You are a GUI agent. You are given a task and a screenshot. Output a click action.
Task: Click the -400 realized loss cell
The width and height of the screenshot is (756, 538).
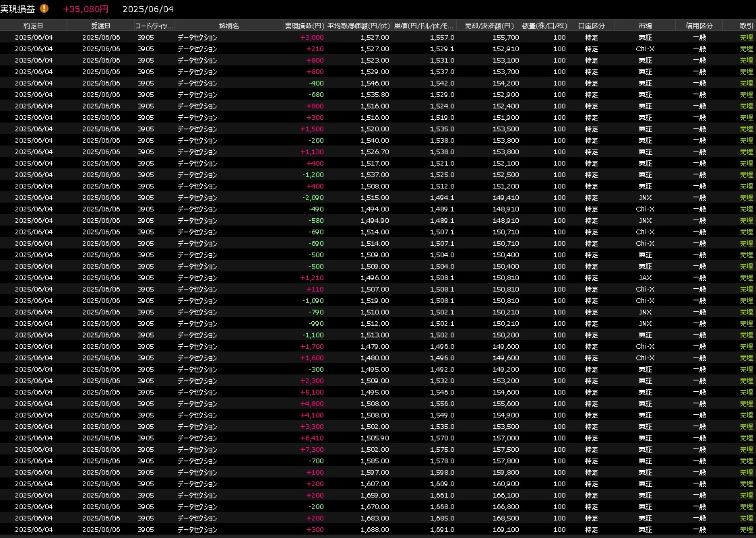(x=316, y=83)
